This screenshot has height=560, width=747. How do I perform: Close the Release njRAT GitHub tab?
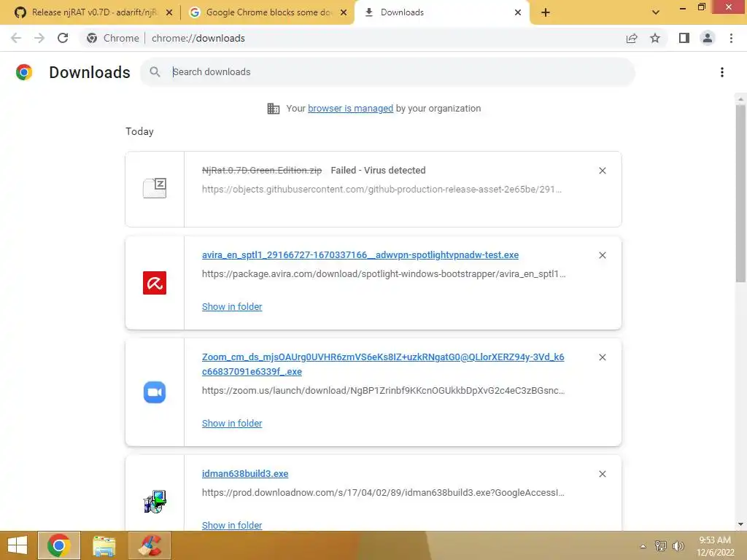point(169,12)
